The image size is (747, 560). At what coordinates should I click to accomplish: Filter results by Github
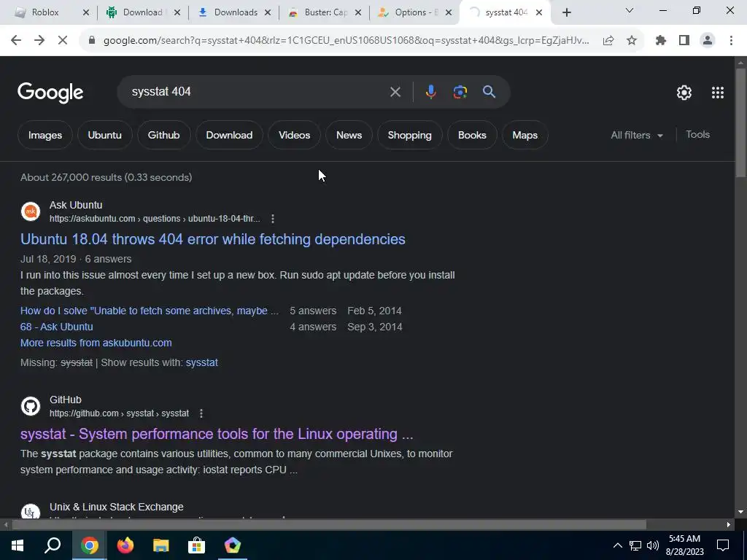coord(163,135)
